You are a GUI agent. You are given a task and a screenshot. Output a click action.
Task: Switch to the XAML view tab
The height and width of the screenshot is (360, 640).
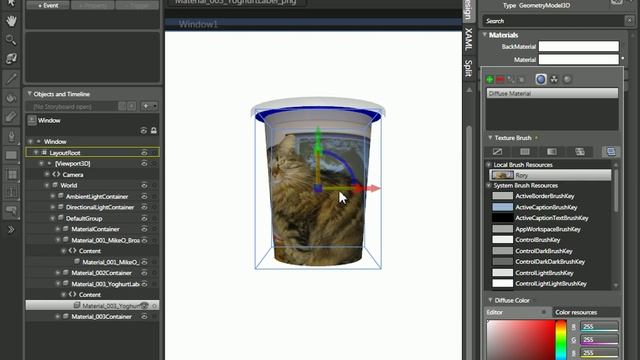coord(469,40)
